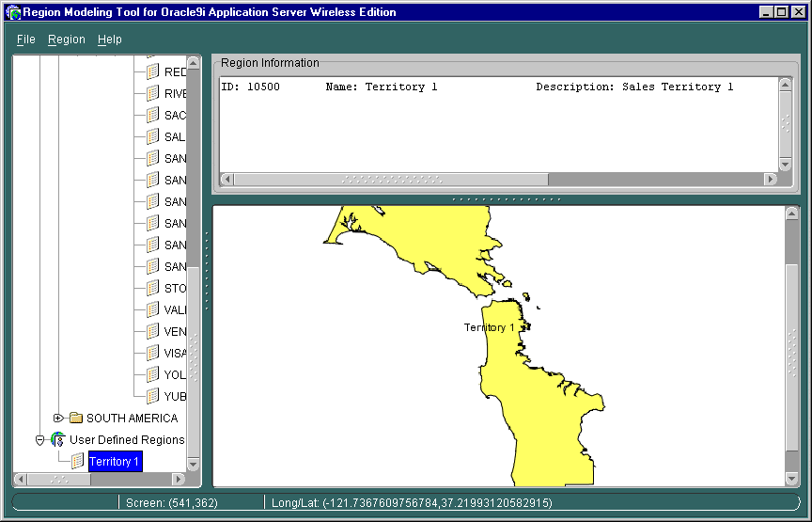
Task: Click Description: Sales Territory 1 text
Action: point(635,87)
